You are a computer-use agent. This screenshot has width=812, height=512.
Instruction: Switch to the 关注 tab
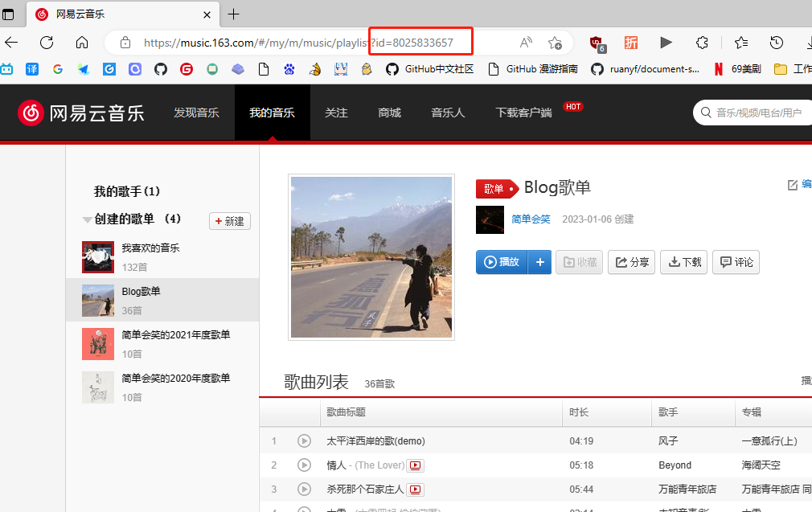point(336,113)
